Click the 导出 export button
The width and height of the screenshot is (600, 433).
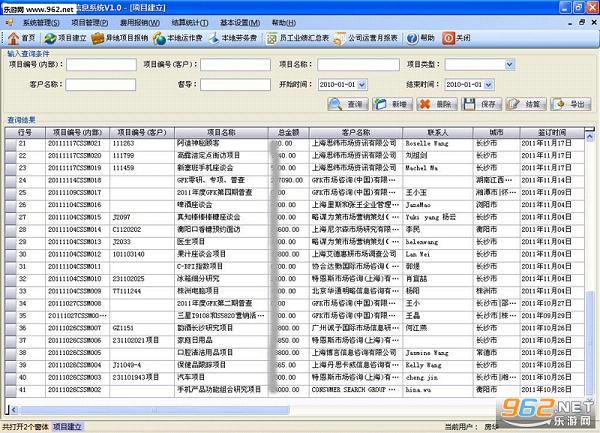571,104
